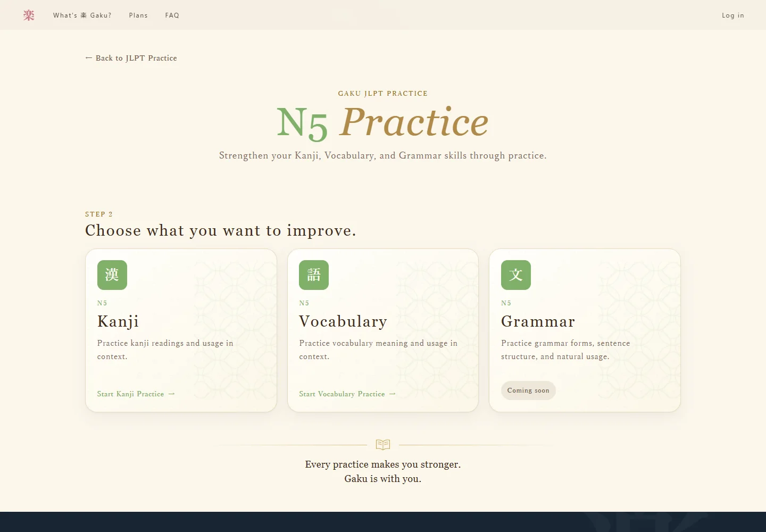Click the Kanji card description text
This screenshot has height=532, width=766.
pos(165,350)
